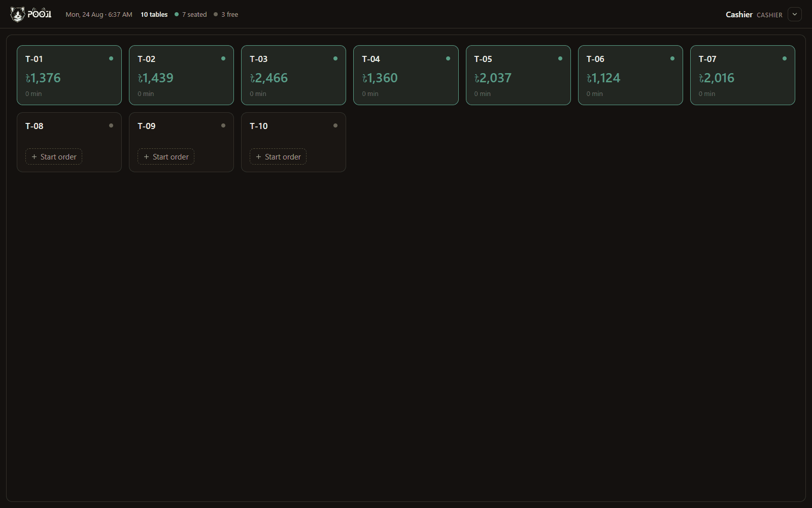Click the POS panda logo

tap(31, 14)
